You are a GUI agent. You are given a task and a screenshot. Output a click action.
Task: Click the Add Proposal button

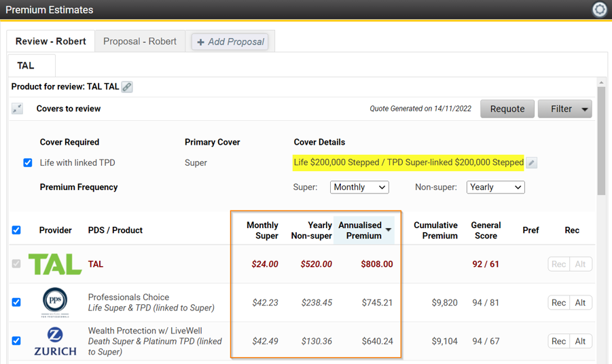click(230, 42)
